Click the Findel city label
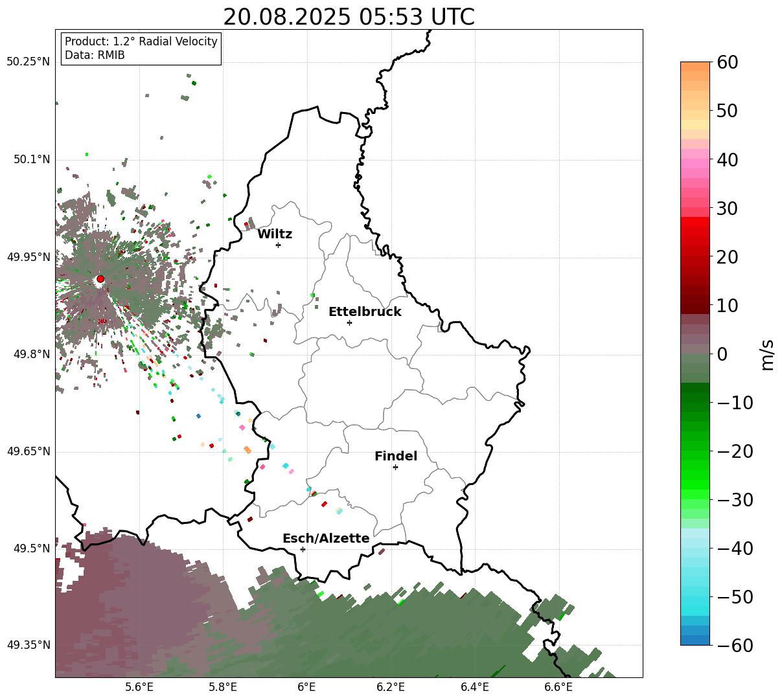 [396, 457]
